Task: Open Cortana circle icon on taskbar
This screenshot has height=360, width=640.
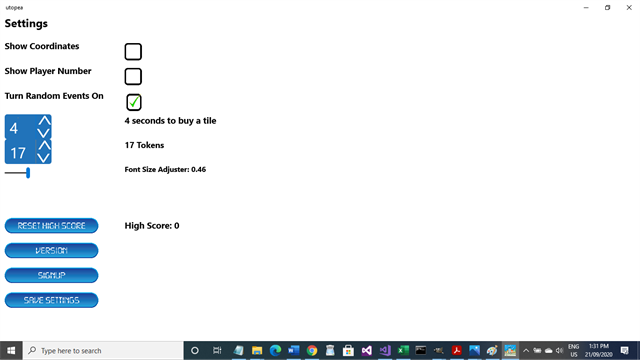Action: point(195,351)
